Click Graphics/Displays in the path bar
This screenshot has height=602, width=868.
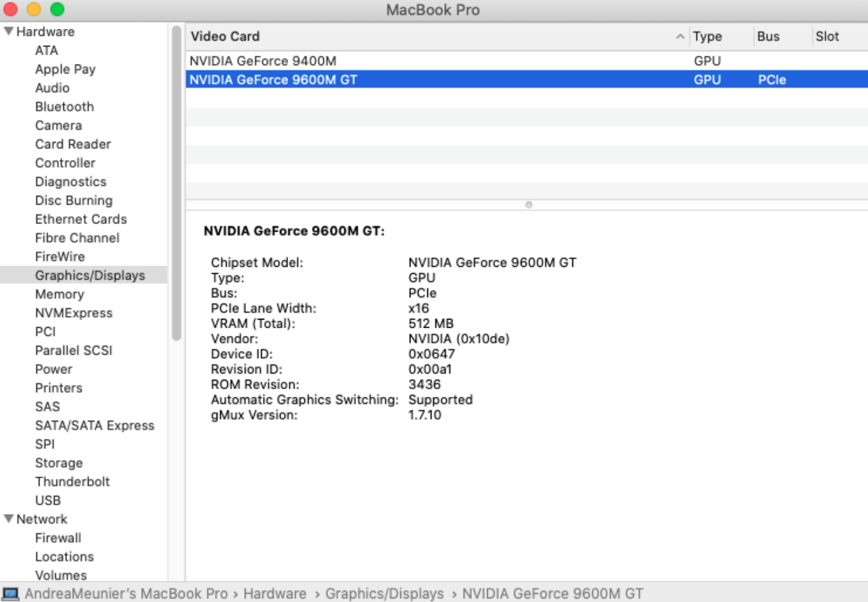point(384,593)
